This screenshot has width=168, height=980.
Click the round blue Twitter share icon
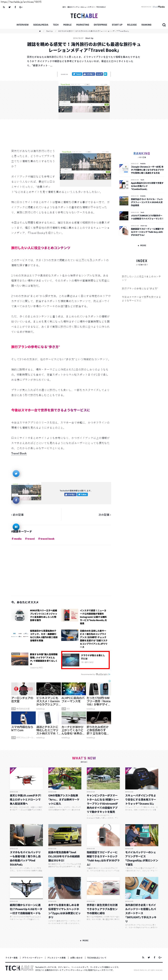coord(16,474)
